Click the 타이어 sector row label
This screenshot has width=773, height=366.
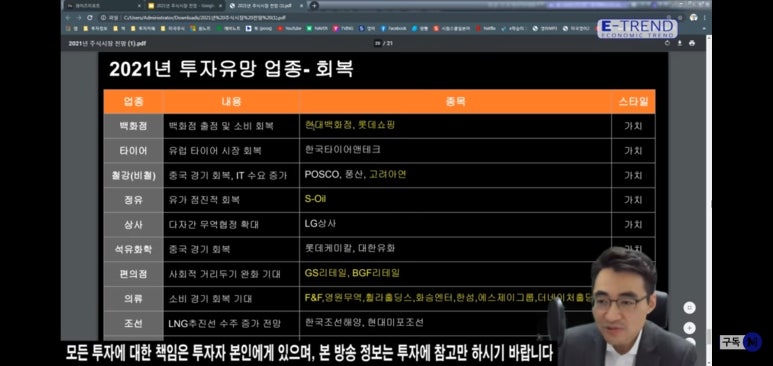(x=133, y=150)
